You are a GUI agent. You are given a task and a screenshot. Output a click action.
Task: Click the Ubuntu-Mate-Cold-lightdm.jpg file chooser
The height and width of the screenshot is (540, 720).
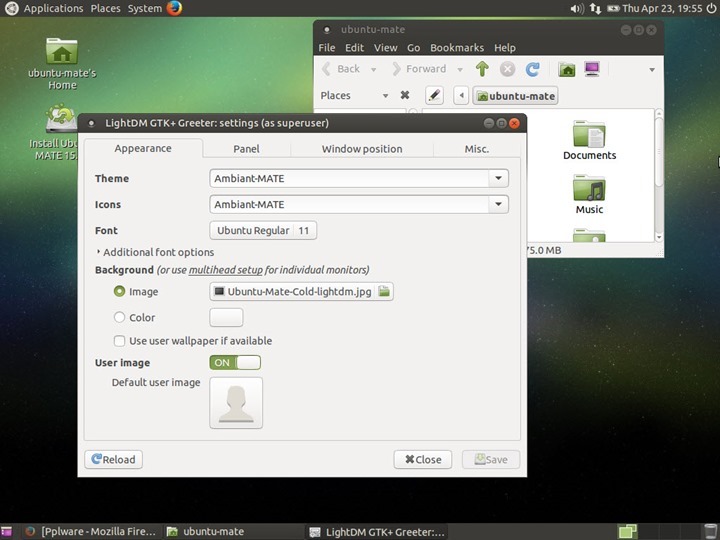pyautogui.click(x=301, y=291)
